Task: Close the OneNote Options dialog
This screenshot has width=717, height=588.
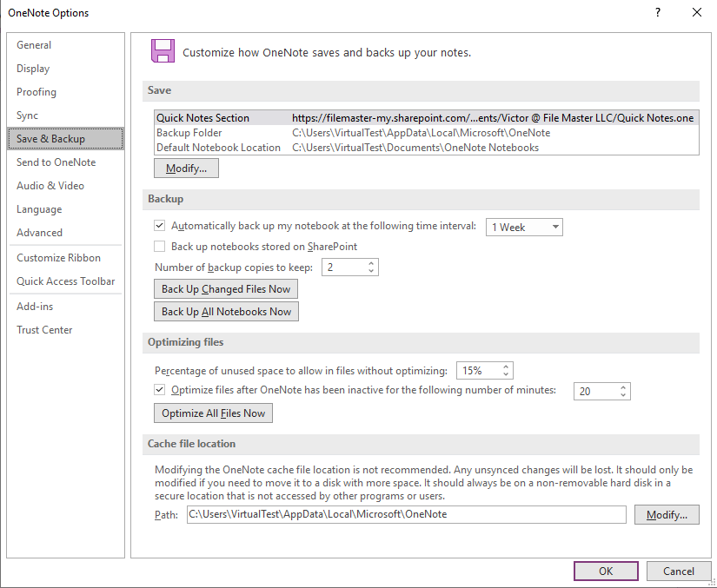Action: [x=697, y=12]
